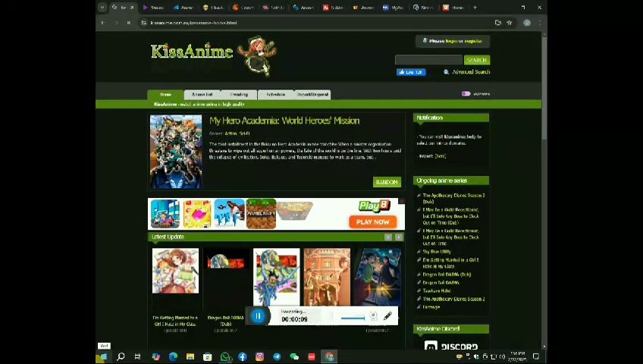Open the Schedule tab
The width and height of the screenshot is (643, 364).
(275, 95)
